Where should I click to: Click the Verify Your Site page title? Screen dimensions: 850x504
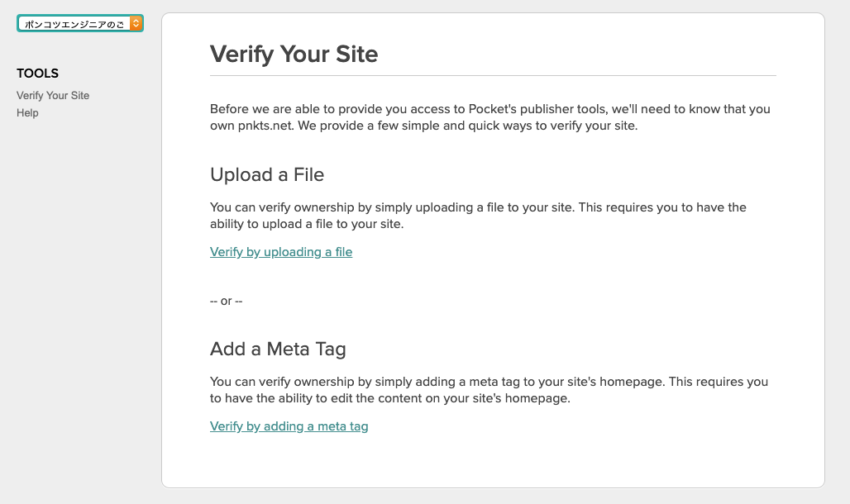tap(294, 55)
